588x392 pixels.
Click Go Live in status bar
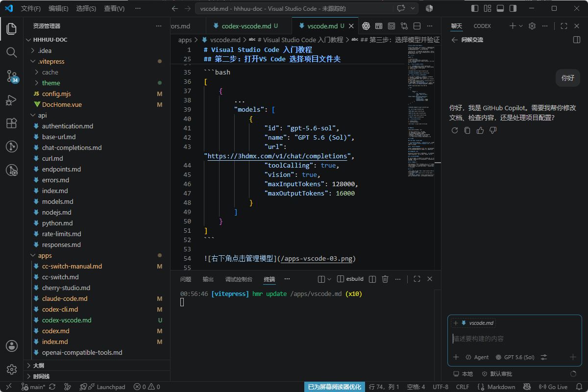[553, 387]
